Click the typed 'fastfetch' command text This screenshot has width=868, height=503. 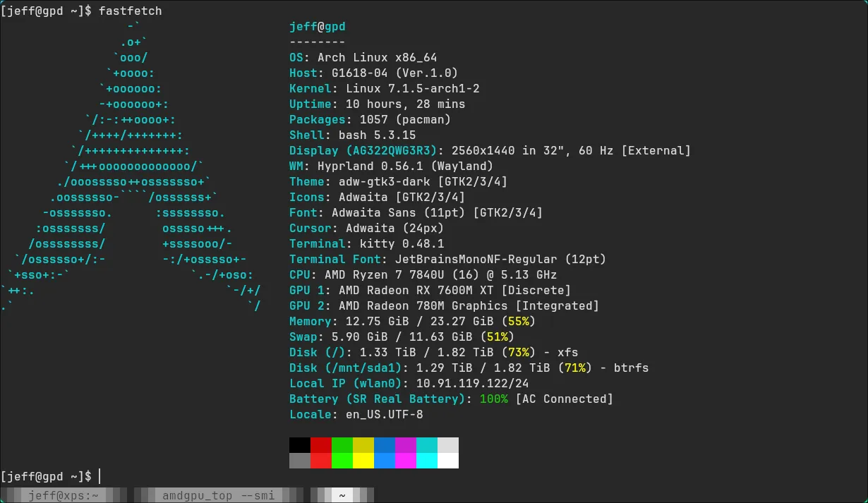pos(131,11)
